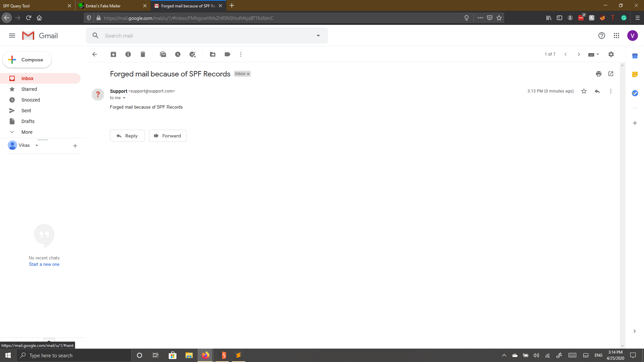This screenshot has height=362, width=644.
Task: Toggle the main Gmail navigation menu
Action: point(12,36)
